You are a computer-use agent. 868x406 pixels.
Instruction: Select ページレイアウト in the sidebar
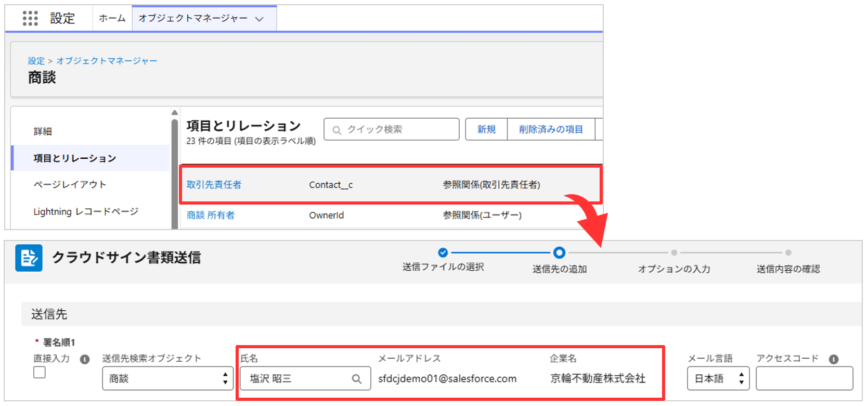pos(70,184)
